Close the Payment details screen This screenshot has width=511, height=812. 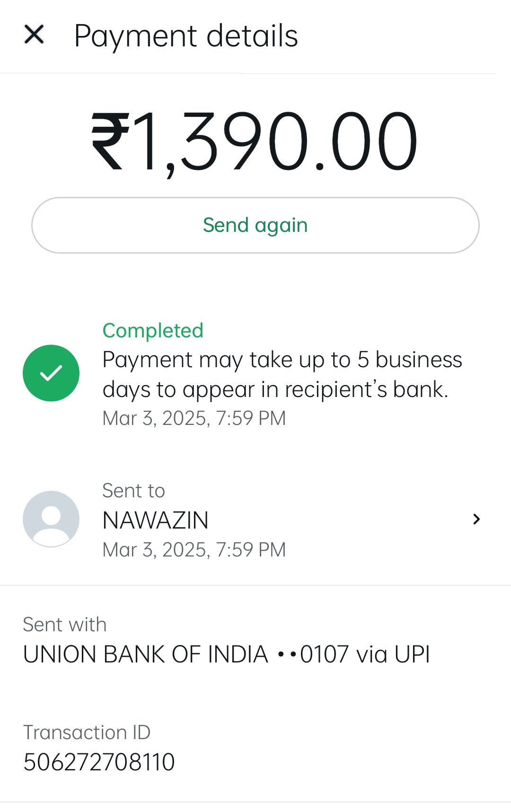34,35
